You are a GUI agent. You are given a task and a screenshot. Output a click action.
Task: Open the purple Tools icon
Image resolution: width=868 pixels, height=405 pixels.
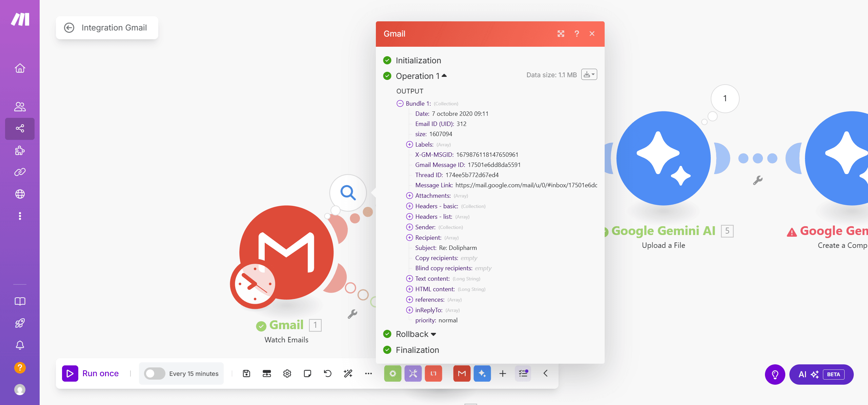[413, 374]
